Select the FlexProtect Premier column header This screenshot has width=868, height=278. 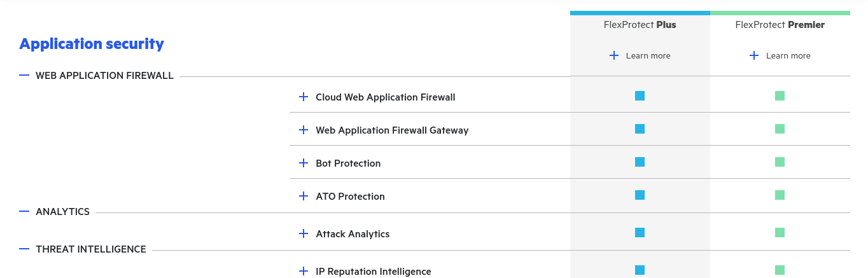[x=780, y=25]
